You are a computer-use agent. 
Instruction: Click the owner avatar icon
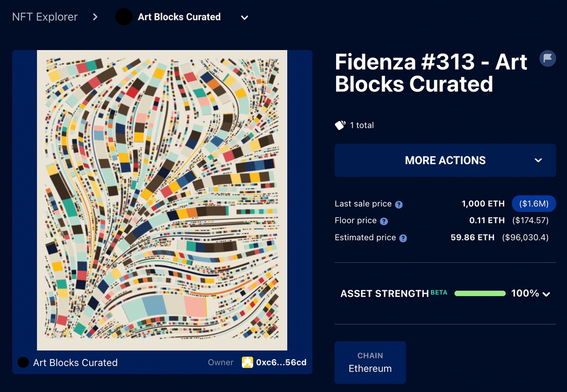tap(247, 362)
